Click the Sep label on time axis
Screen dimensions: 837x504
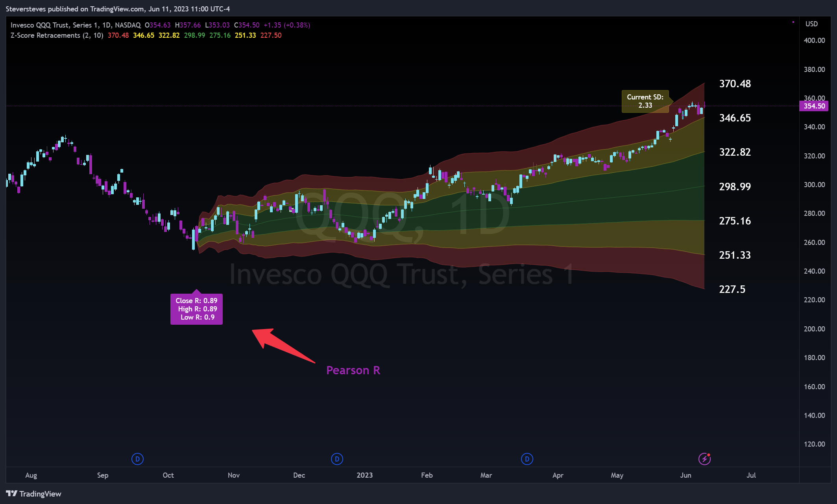click(x=103, y=475)
